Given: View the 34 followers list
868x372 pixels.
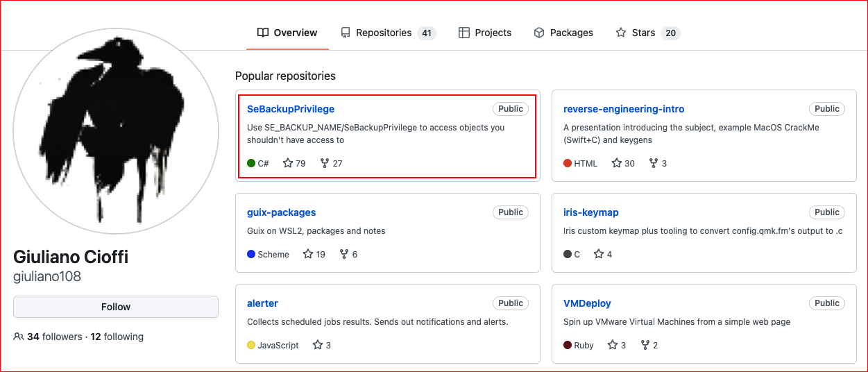Looking at the screenshot, I should [x=55, y=337].
